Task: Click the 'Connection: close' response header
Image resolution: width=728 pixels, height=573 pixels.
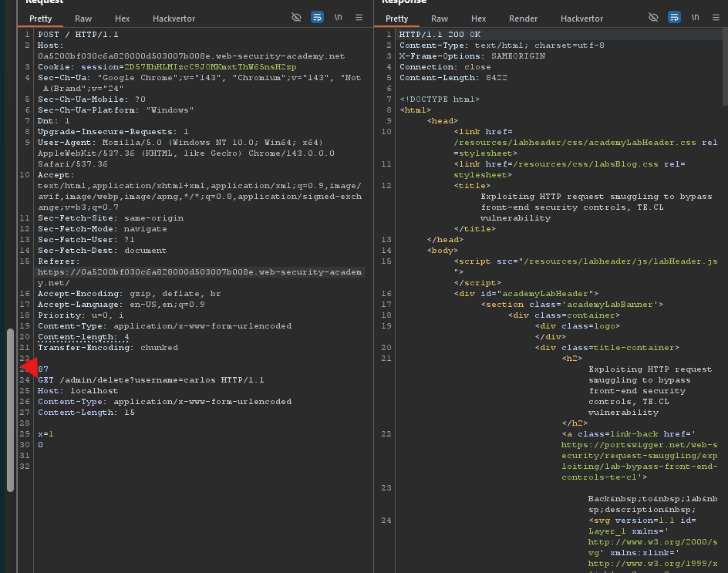Action: point(445,67)
